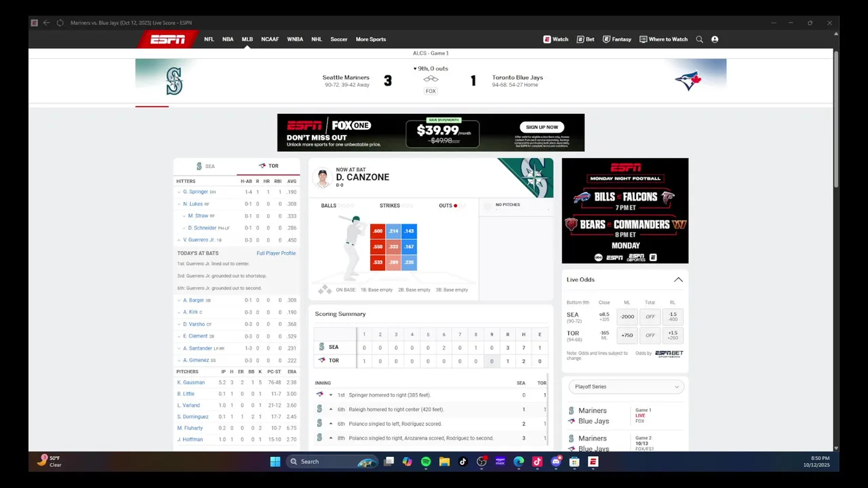Click the ESPN BET logo under Live Odds
Viewport: 868px width, 488px height.
[x=669, y=354]
